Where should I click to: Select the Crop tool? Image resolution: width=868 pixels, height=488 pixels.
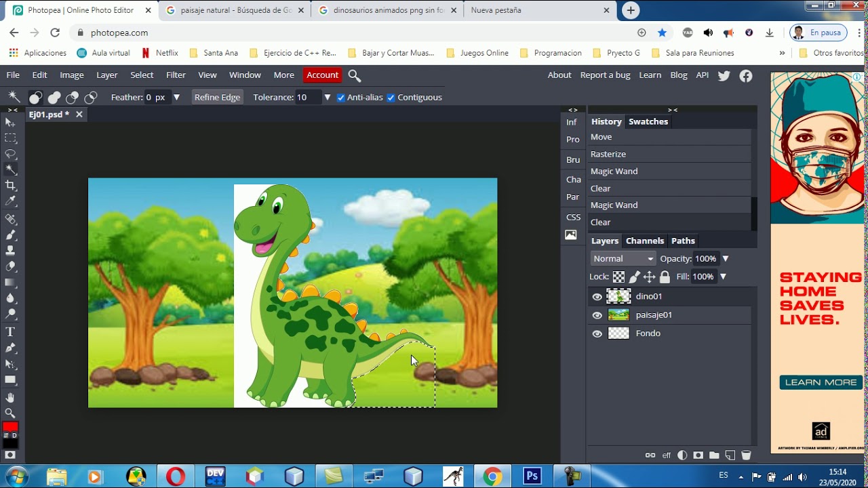coord(10,186)
